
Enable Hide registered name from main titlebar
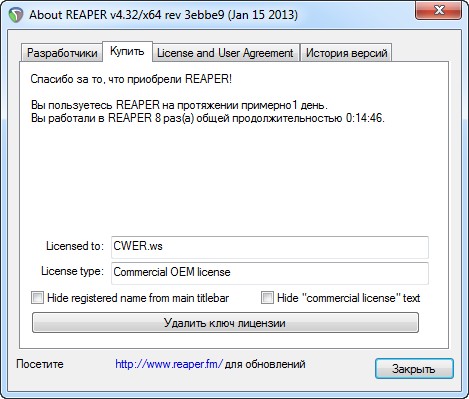[x=37, y=297]
